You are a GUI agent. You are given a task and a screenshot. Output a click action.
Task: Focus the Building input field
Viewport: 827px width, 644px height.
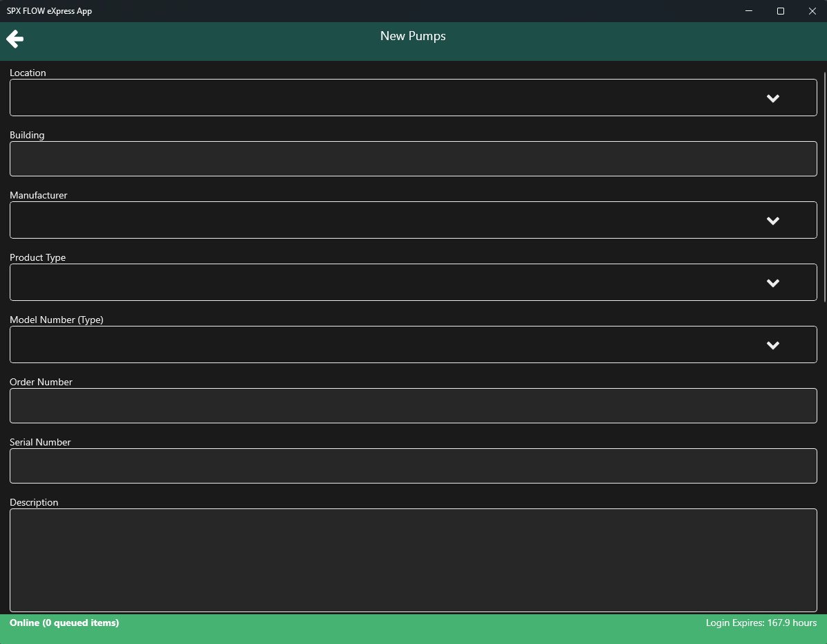[413, 159]
